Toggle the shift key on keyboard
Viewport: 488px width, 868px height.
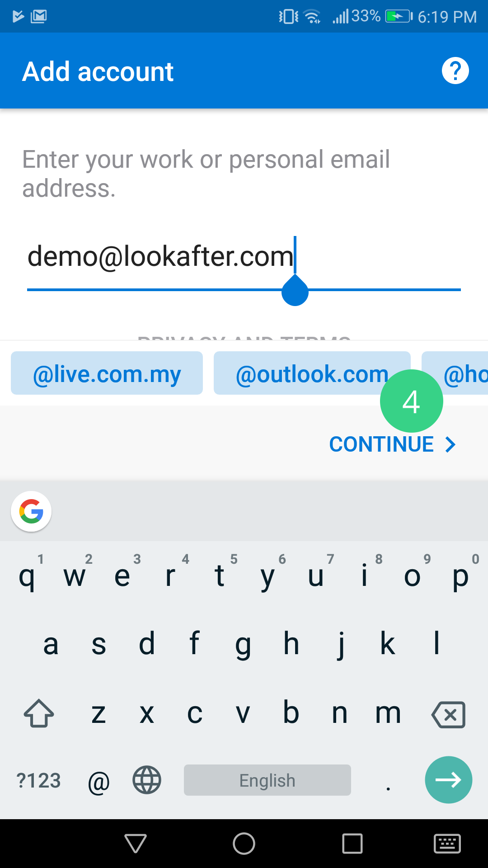coord(39,714)
